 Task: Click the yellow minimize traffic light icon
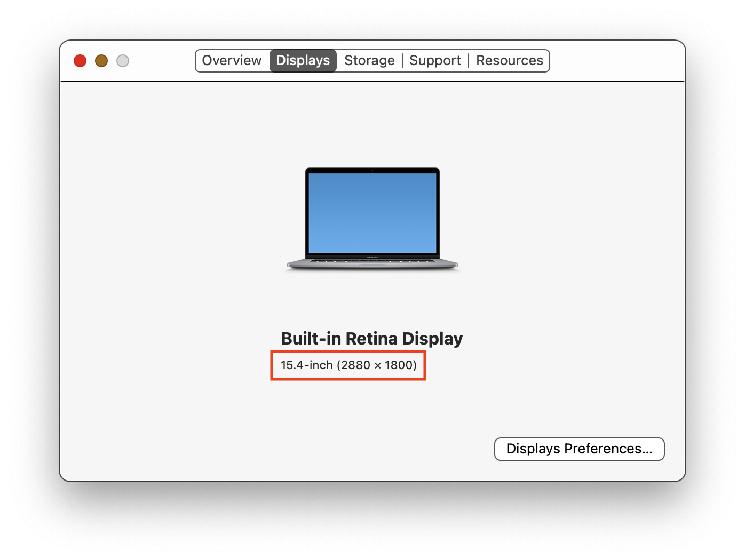click(x=101, y=61)
